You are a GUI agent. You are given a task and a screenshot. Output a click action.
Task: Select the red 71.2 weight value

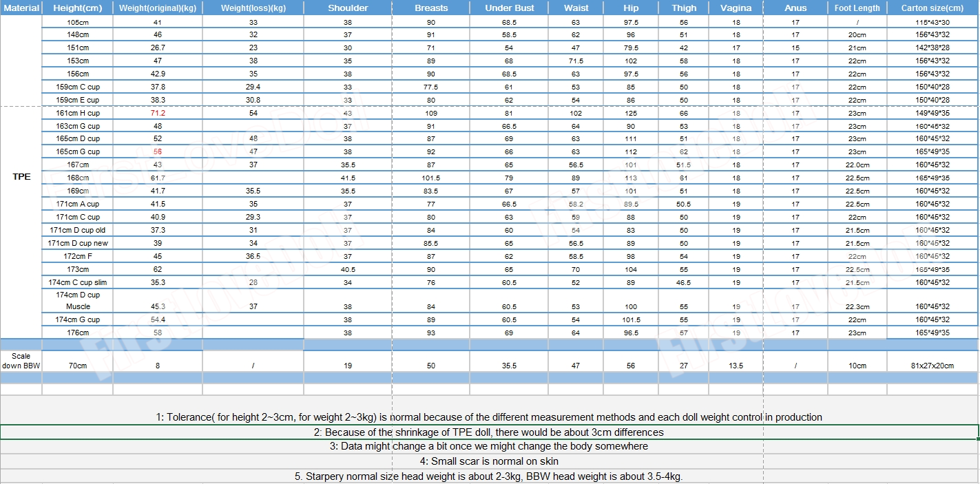point(158,113)
